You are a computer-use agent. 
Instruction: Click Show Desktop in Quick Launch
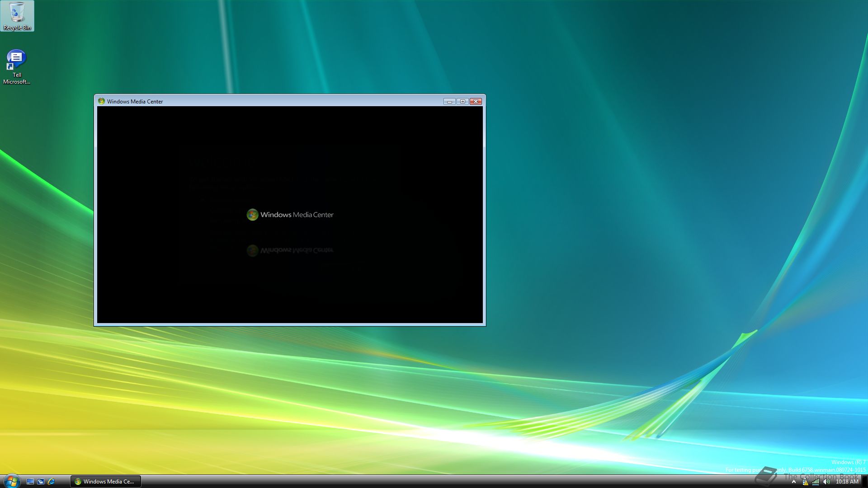point(30,482)
